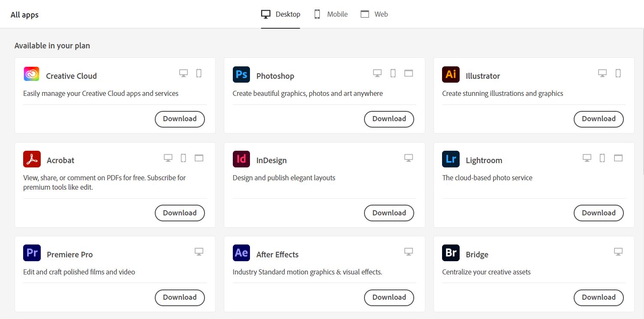
Task: Download Photoshop
Action: pyautogui.click(x=389, y=119)
